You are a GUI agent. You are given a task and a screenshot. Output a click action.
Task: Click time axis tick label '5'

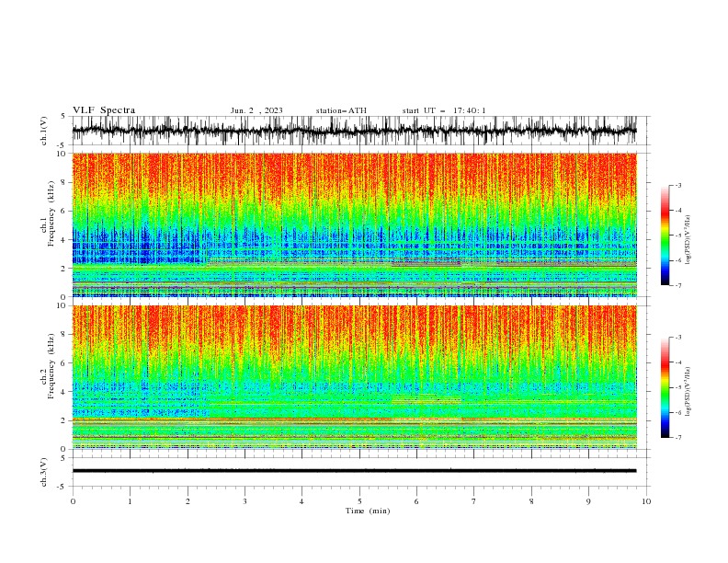359,501
